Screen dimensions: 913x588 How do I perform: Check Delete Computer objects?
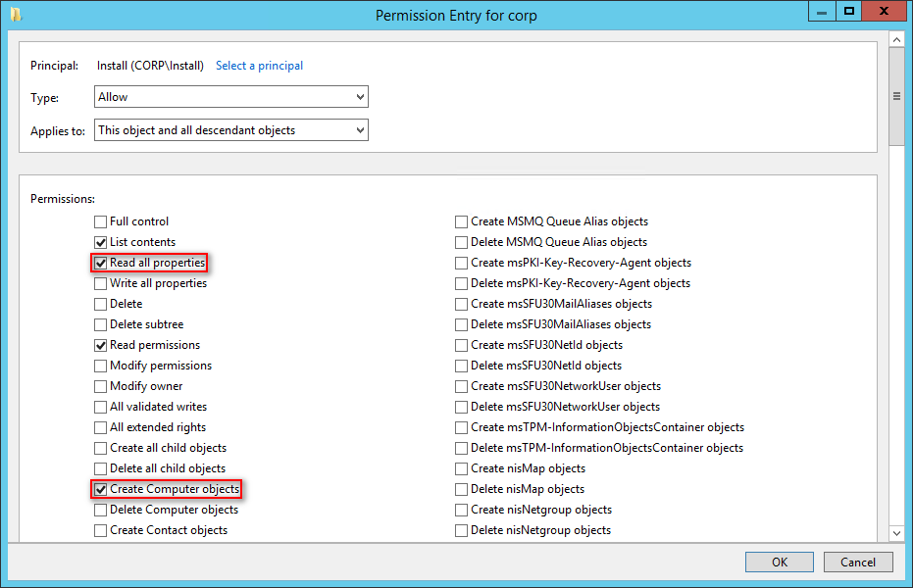click(x=101, y=510)
